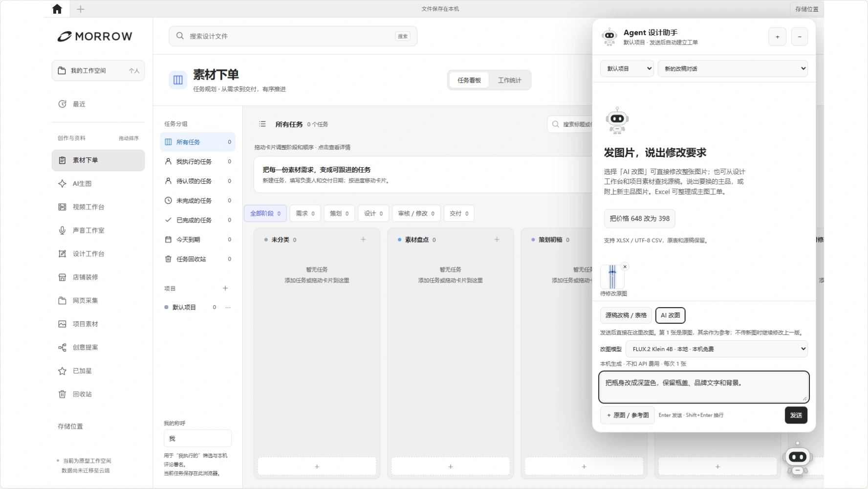Open the 改图模型 FLUX.2 Klein dropdown
This screenshot has width=868, height=489.
click(x=716, y=349)
